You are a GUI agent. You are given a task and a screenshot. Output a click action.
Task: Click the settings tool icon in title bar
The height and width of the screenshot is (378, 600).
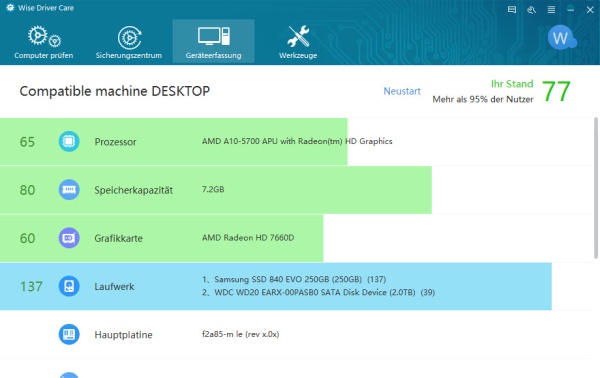[532, 10]
